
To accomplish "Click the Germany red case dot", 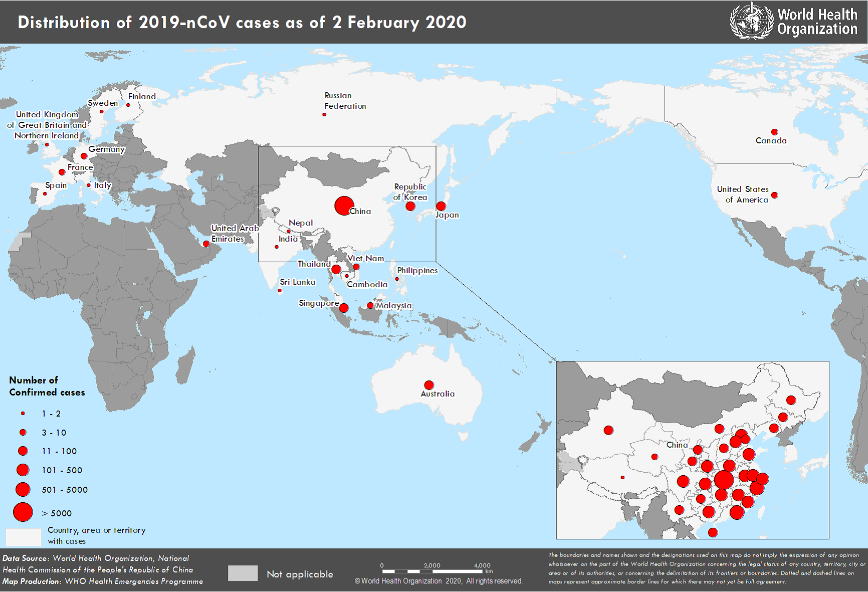I will (84, 156).
